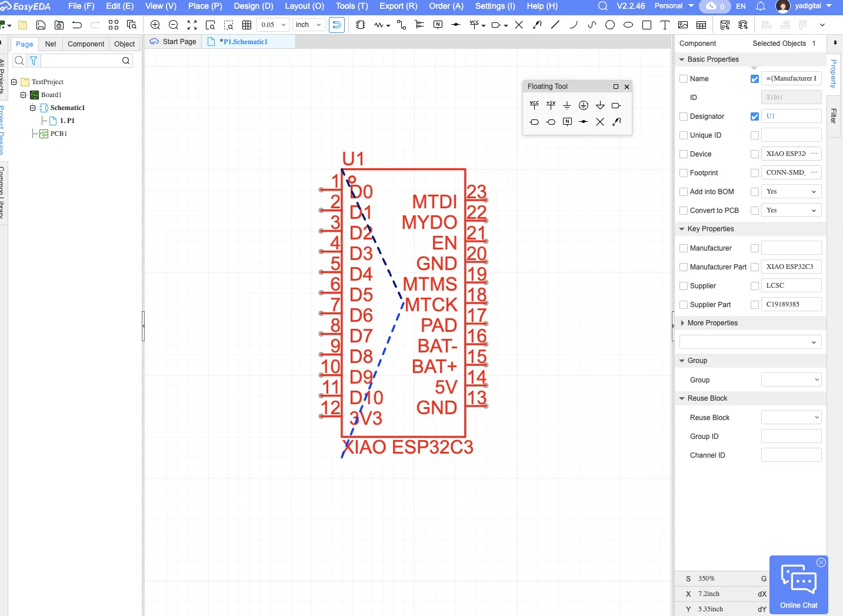Open the inch units dropdown
The height and width of the screenshot is (616, 843).
[x=309, y=25]
